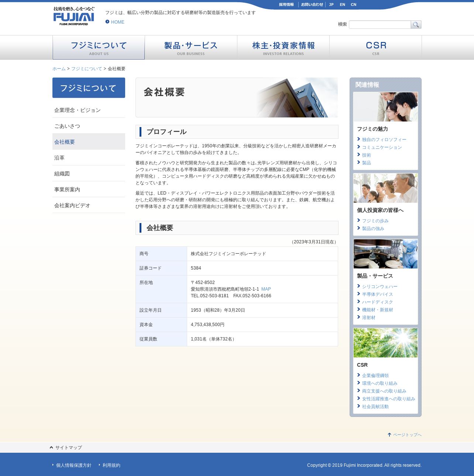The image size is (474, 476).
Task: Open the 株主・投資家情報 INVESTOR RELATIONS tab
Action: [x=283, y=48]
